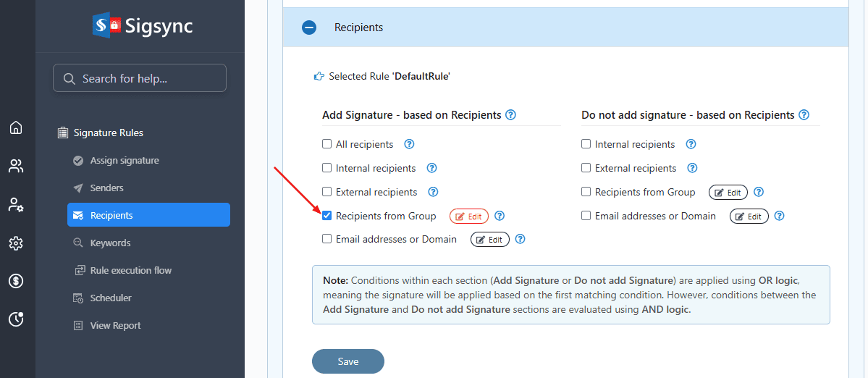Click the settings gear icon in left rail
The image size is (868, 378).
click(16, 243)
